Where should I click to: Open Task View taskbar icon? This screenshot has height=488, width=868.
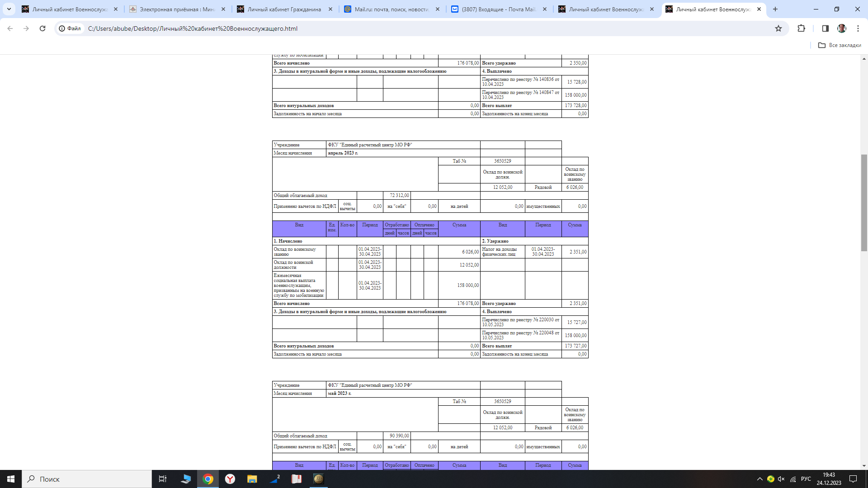pyautogui.click(x=163, y=479)
